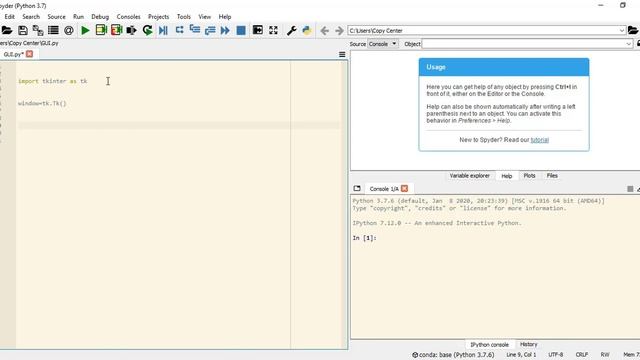
Task: Switch to the Plots tab
Action: [x=529, y=176]
